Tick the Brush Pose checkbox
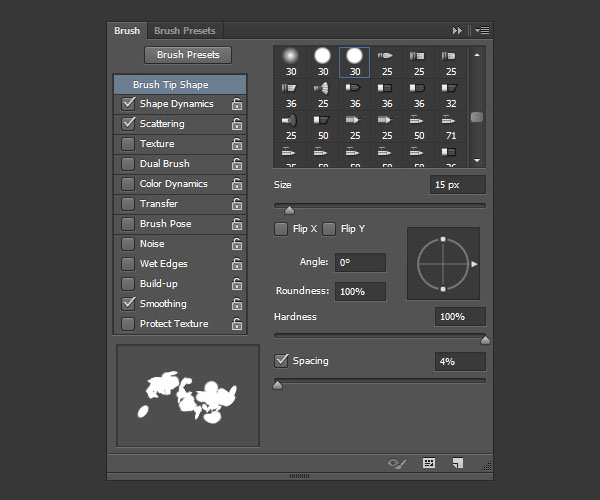600x500 pixels. (128, 224)
